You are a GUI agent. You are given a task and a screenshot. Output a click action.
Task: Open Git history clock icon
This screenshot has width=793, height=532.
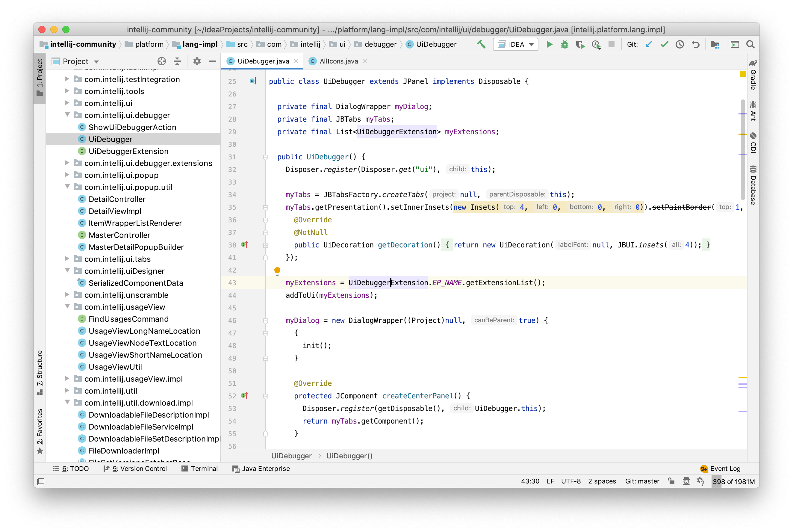(x=680, y=44)
